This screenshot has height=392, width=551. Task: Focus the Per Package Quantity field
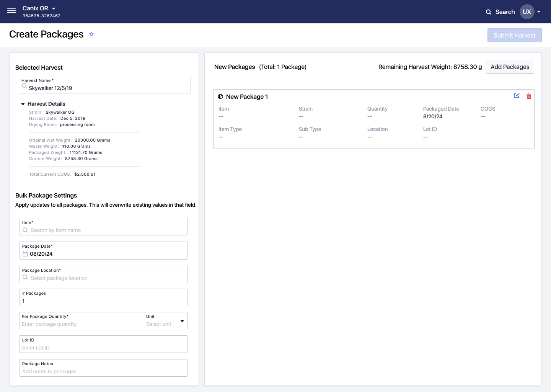coord(82,321)
